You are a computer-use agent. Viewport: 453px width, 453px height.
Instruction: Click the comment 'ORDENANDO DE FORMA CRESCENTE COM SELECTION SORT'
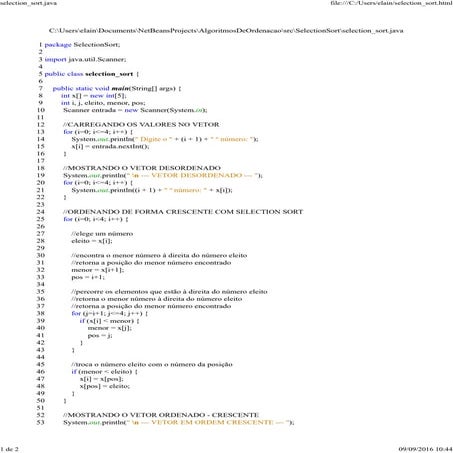click(183, 212)
